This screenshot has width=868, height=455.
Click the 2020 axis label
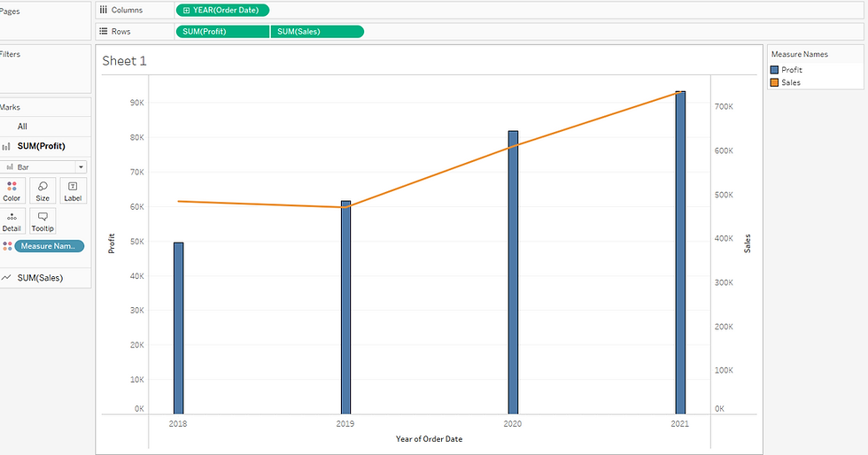click(513, 423)
